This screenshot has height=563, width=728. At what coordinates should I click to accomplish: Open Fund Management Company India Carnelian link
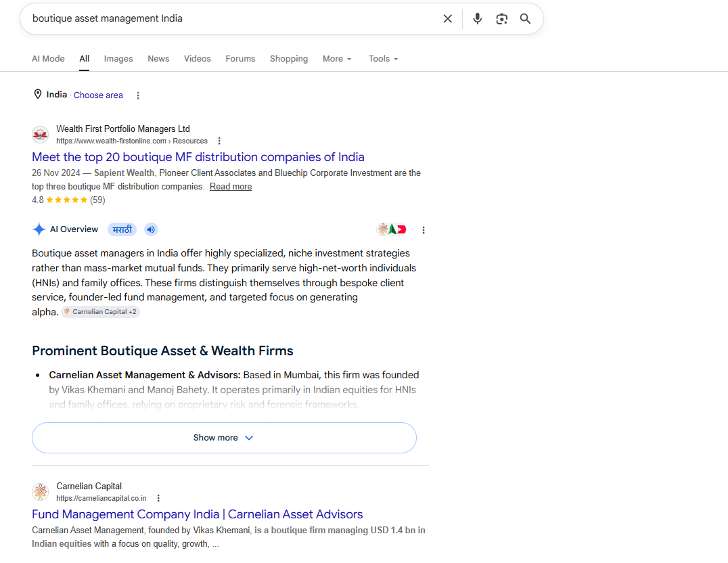coord(198,514)
